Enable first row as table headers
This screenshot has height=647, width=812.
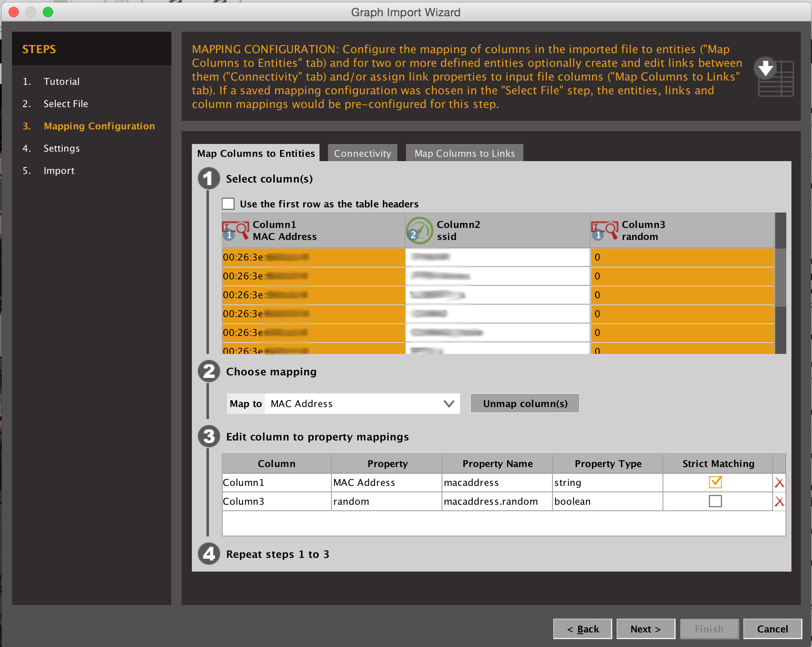[x=228, y=204]
